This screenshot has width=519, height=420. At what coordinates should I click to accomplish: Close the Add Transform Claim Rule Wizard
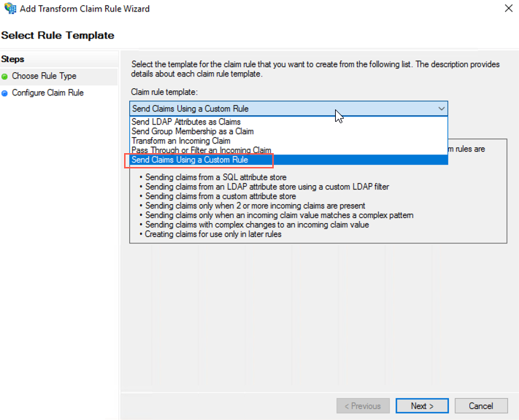507,9
